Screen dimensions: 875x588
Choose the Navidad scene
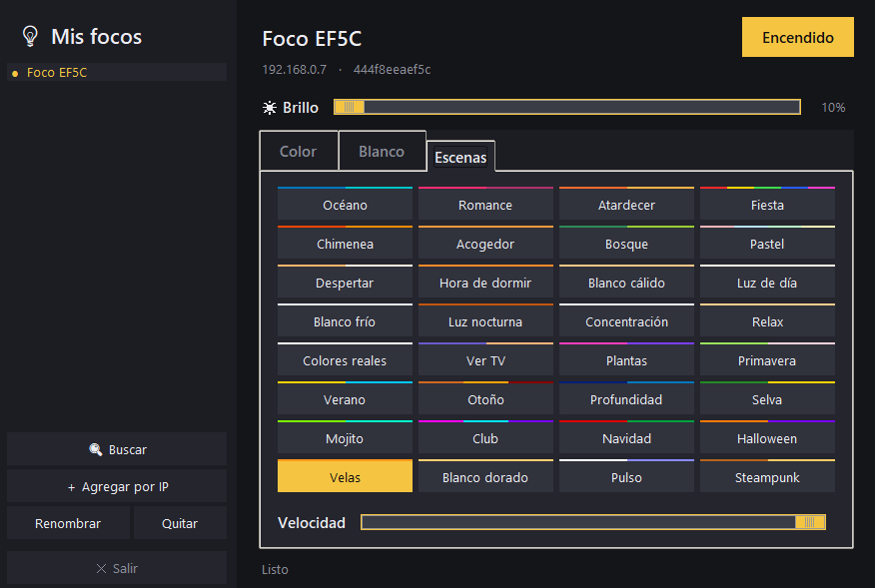[626, 438]
